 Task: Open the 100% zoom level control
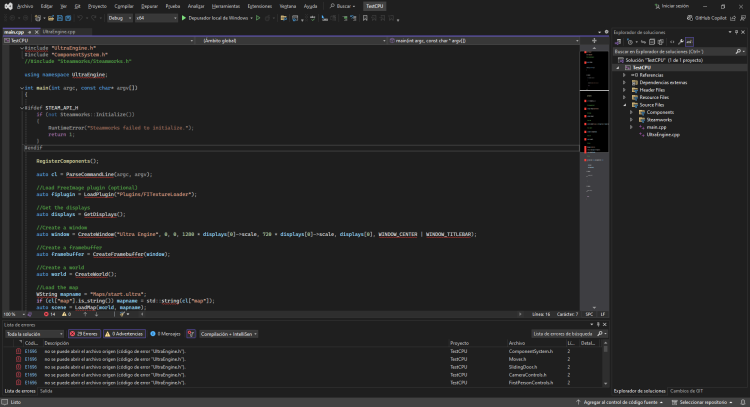pos(13,314)
